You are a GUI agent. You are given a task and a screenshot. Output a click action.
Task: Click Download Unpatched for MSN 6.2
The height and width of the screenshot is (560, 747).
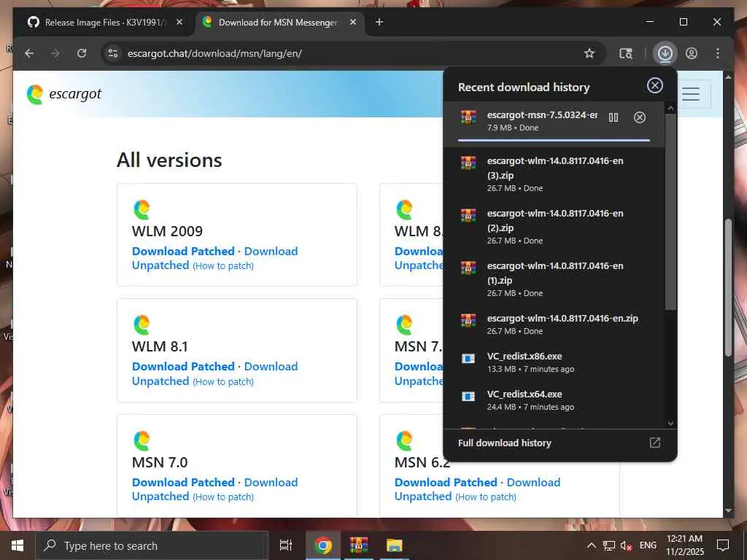477,489
